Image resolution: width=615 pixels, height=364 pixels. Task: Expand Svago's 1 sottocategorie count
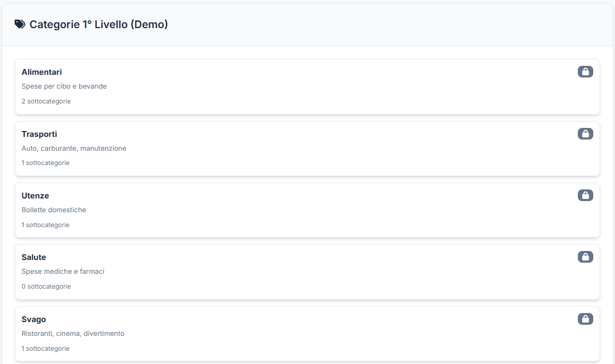point(46,349)
